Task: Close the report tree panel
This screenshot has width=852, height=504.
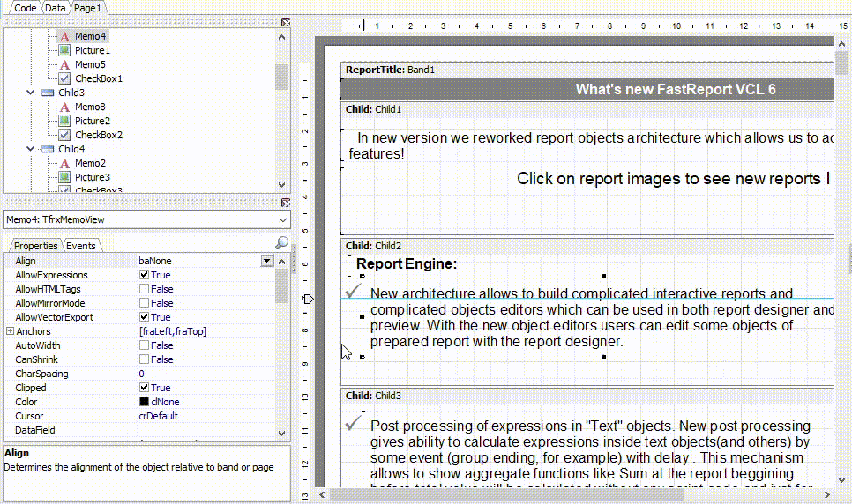Action: tap(286, 22)
